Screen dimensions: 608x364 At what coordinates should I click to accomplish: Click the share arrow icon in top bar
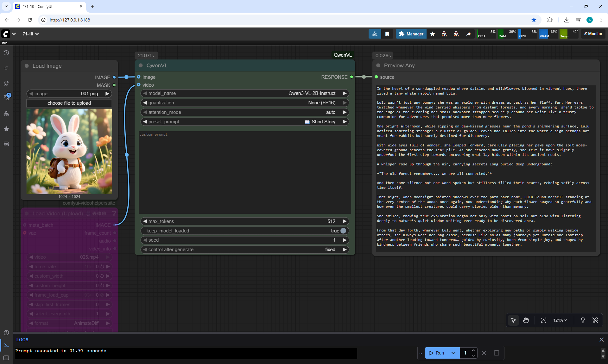point(468,34)
